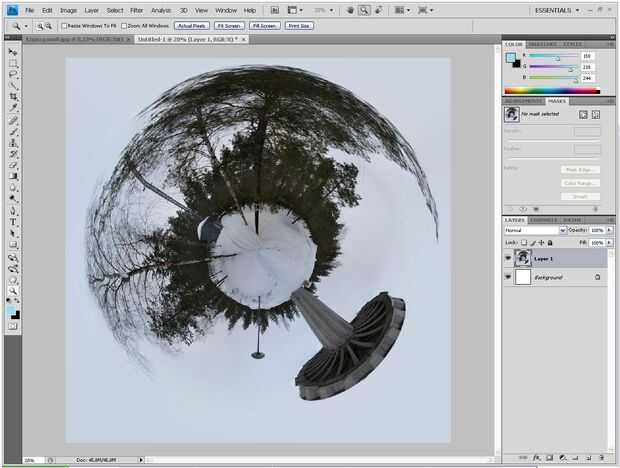Screen dimensions: 620x468
Task: Click the foreground color swatch in toolbox
Action: coord(11,310)
